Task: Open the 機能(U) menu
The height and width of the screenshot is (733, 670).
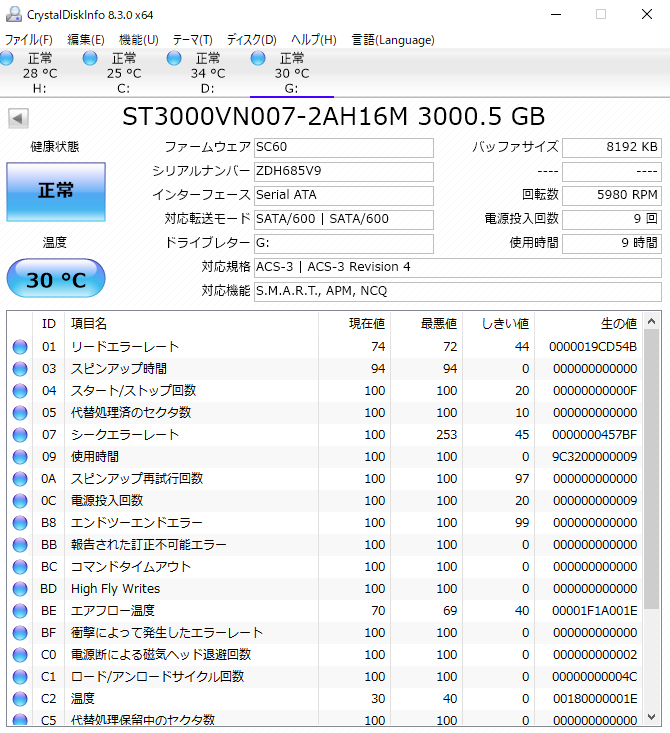Action: tap(139, 40)
